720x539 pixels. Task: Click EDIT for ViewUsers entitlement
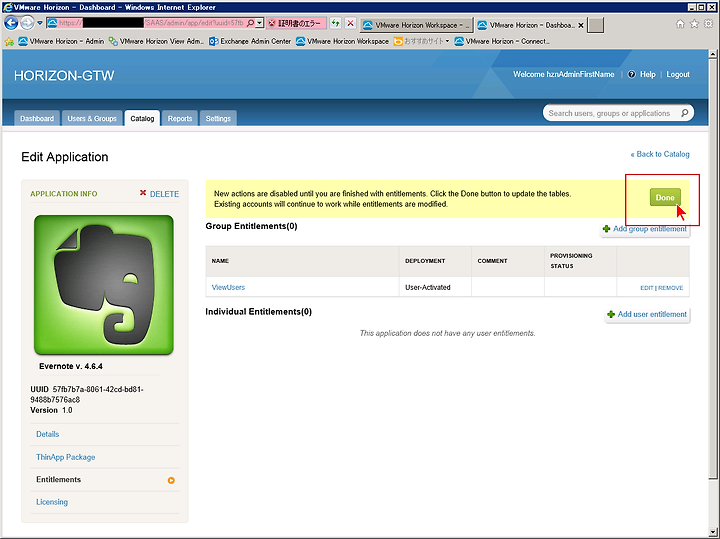coord(647,288)
